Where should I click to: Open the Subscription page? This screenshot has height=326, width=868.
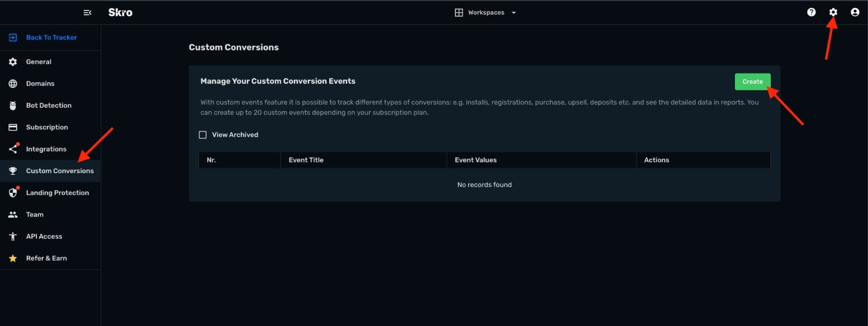point(50,127)
